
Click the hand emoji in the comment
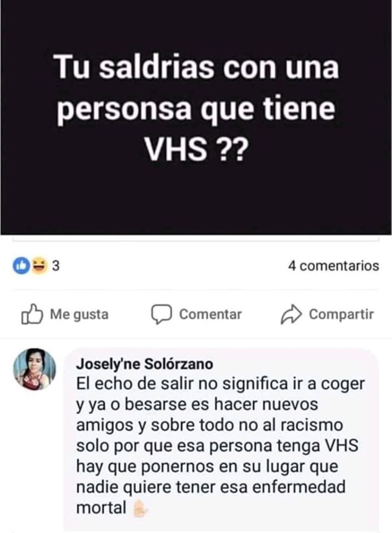click(x=140, y=509)
